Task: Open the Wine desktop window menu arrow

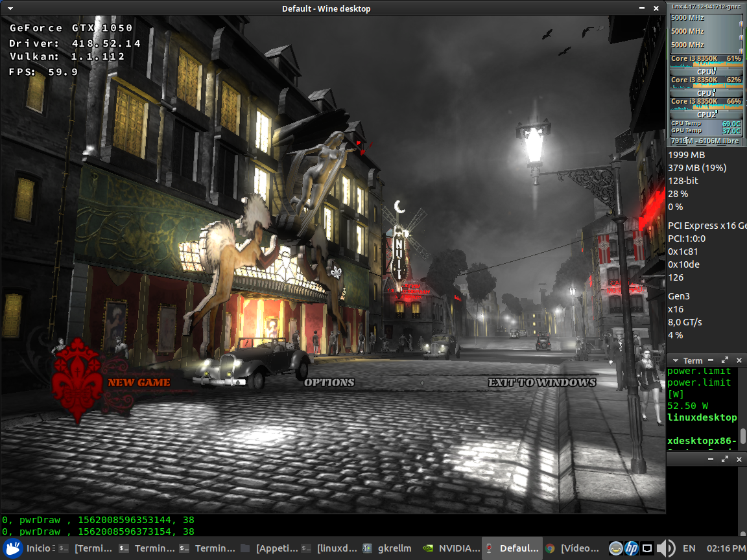Action: point(10,8)
